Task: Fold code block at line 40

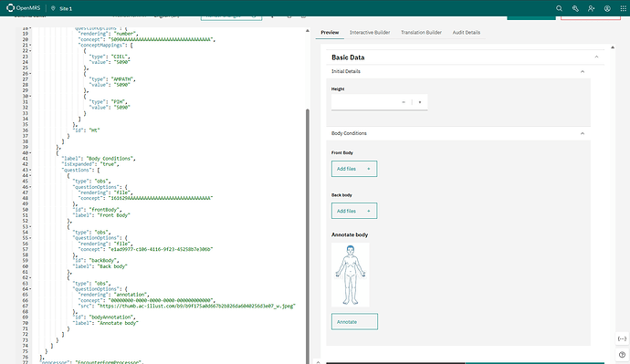Action: (x=30, y=153)
